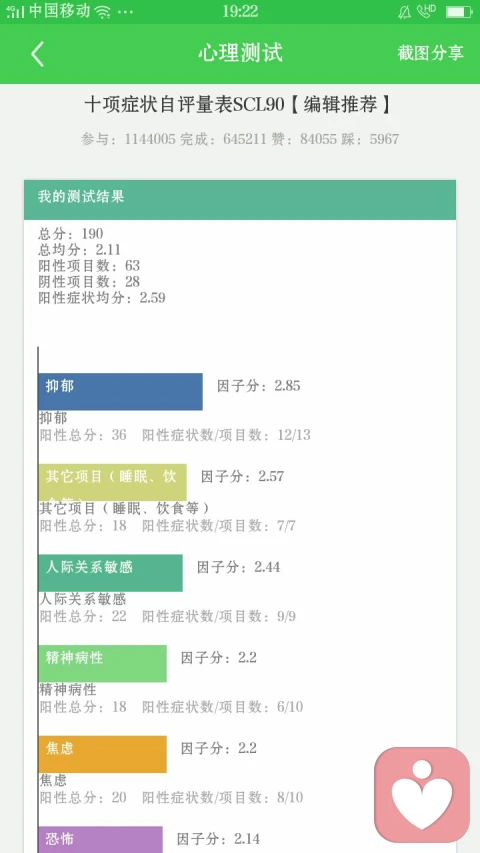Tap the purple 恐怖 factor bar
Screen dimensions: 480x853
click(x=101, y=840)
